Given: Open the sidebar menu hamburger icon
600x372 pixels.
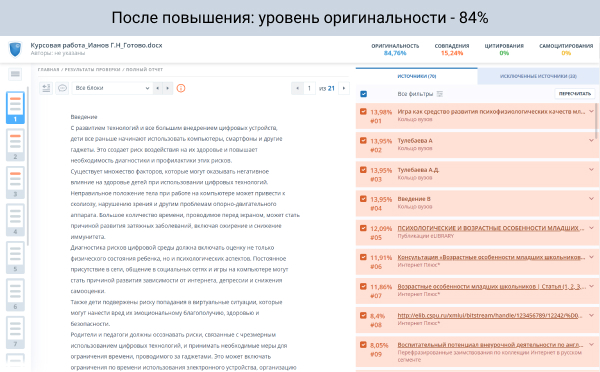Looking at the screenshot, I should click(15, 74).
